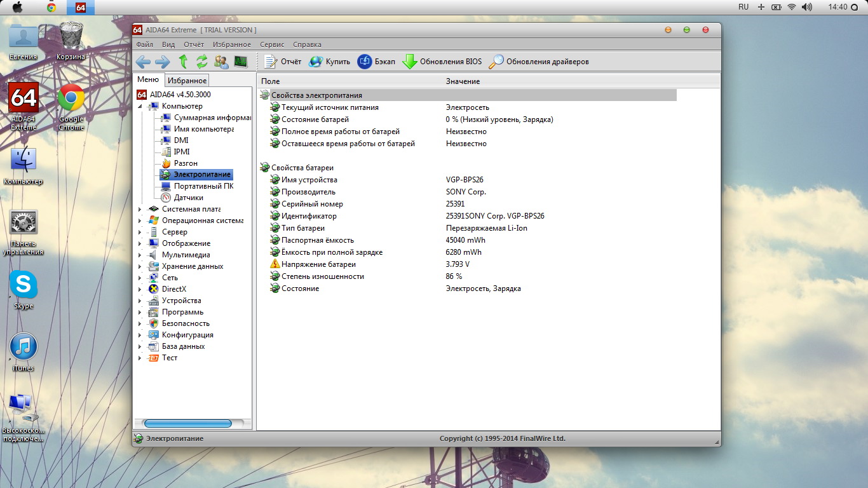Launch Skype from the desktop
The height and width of the screenshot is (488, 868).
click(24, 286)
